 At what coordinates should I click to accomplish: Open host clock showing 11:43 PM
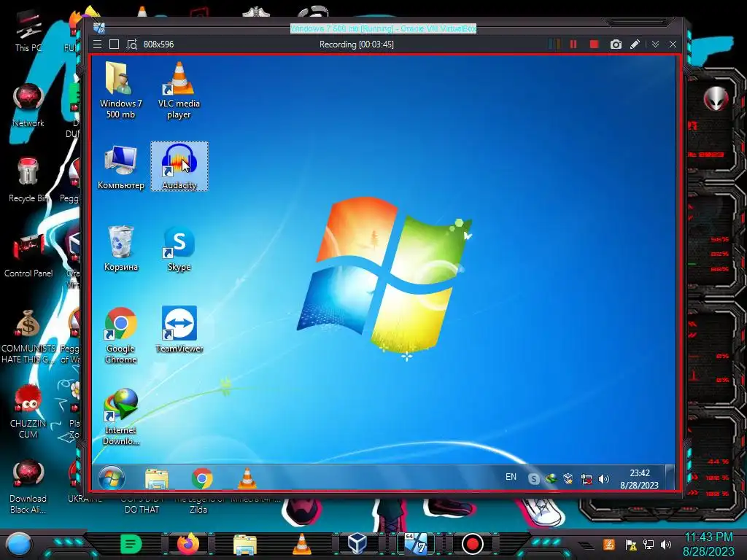[709, 544]
